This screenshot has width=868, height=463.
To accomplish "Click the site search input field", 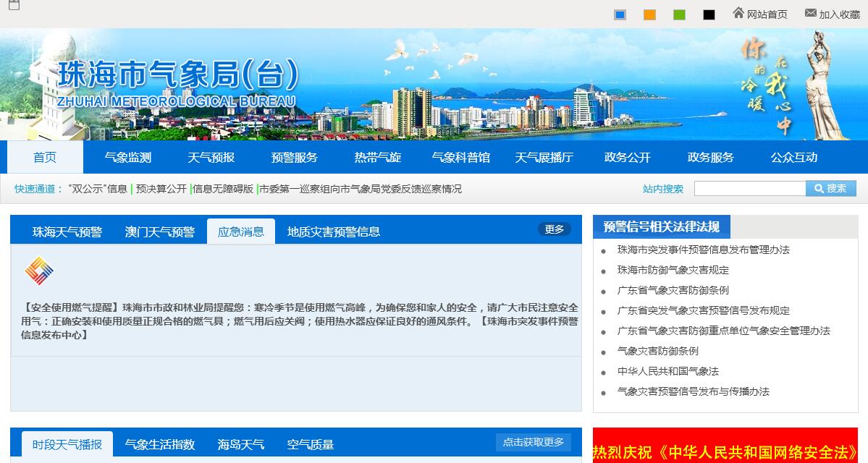I will point(749,189).
